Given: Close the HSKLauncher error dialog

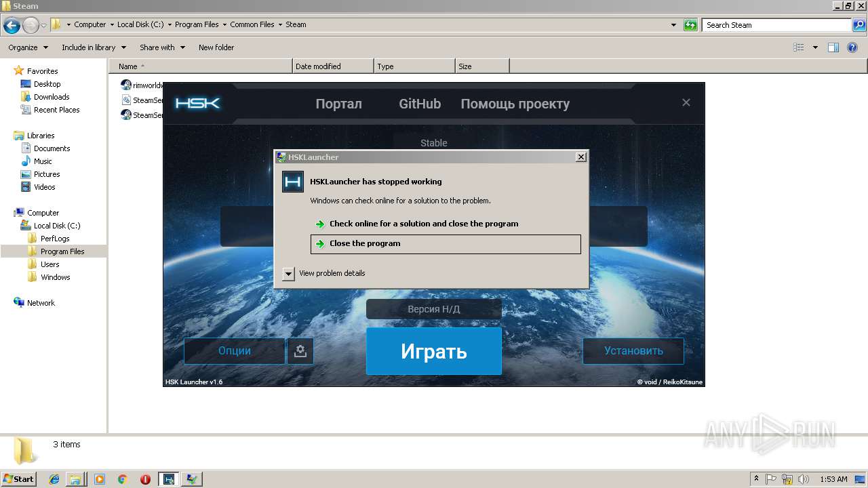Looking at the screenshot, I should click(581, 157).
